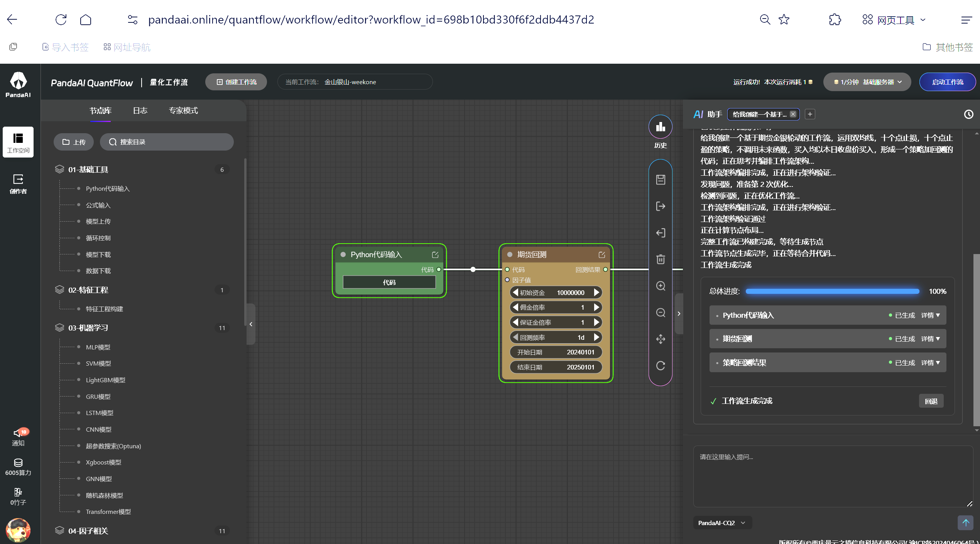This screenshot has width=980, height=544.
Task: Click the PandaAI logo
Action: pyautogui.click(x=18, y=85)
